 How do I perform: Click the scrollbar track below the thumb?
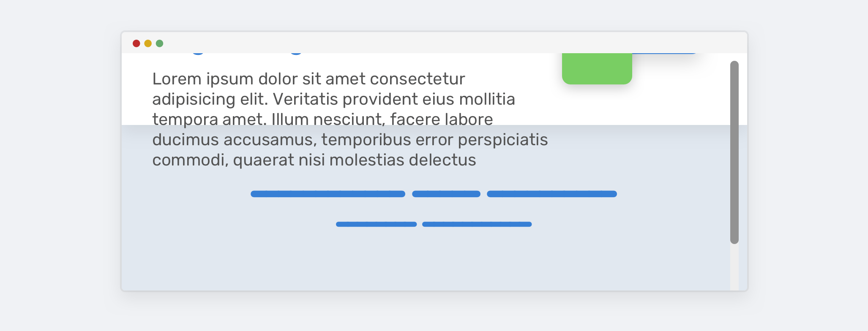(735, 266)
